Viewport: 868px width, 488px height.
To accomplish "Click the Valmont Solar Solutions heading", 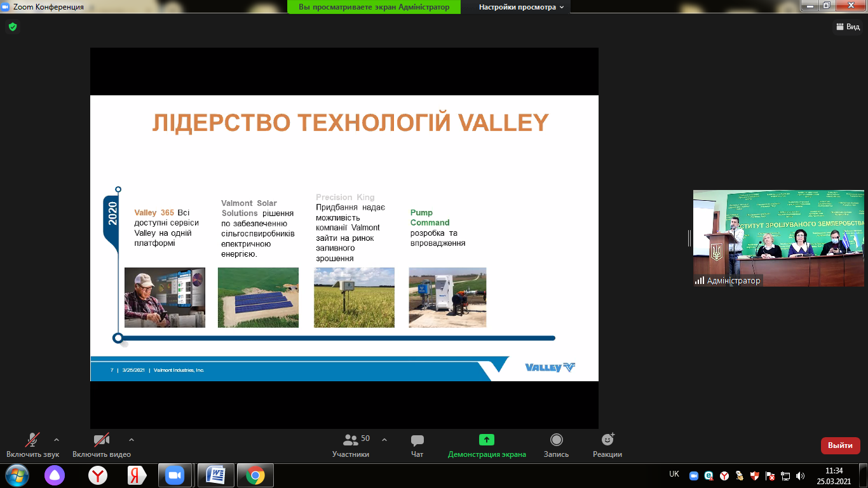I will point(249,208).
